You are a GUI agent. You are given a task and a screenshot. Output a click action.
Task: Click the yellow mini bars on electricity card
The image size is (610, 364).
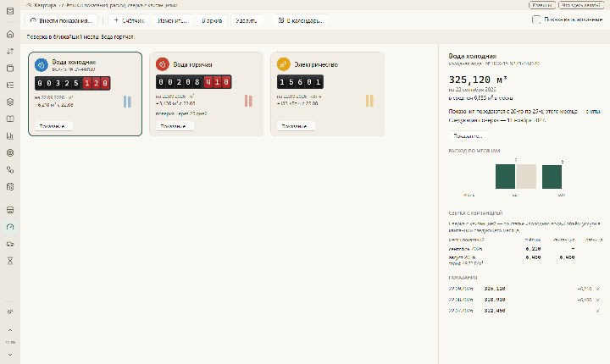[x=369, y=101]
